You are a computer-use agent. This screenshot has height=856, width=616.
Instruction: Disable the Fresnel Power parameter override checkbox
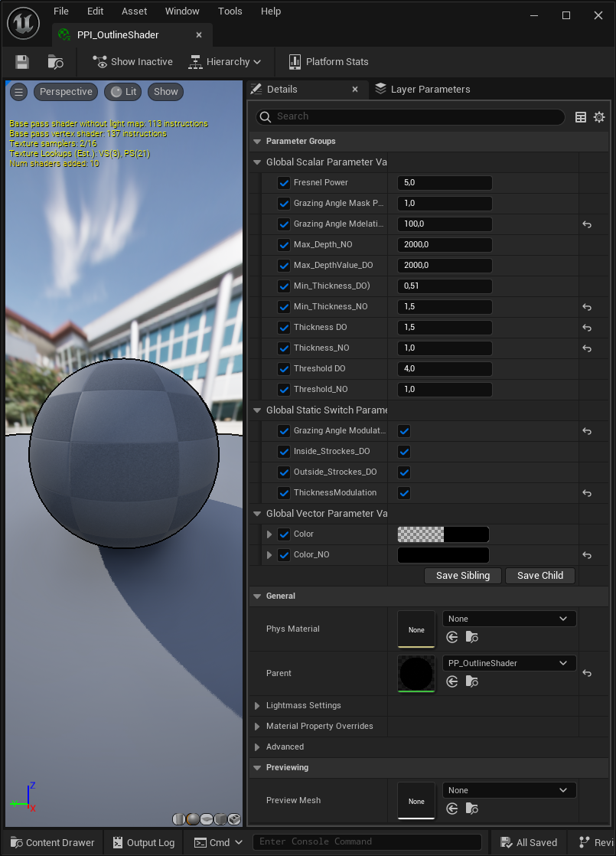pyautogui.click(x=284, y=183)
